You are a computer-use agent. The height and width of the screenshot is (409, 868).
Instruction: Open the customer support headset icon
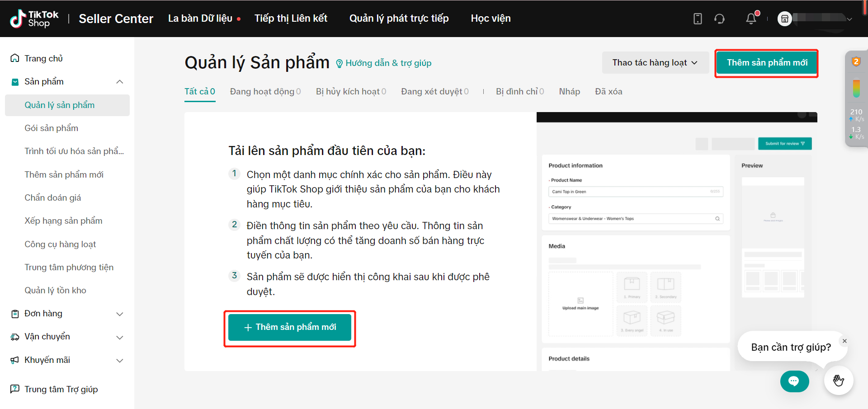click(719, 19)
